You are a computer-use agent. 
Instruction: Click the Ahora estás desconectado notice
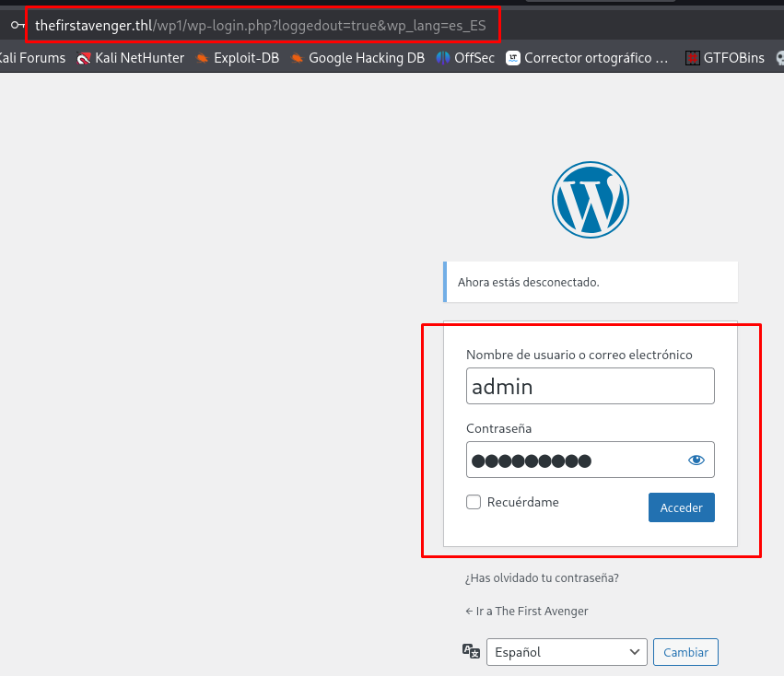pyautogui.click(x=590, y=282)
